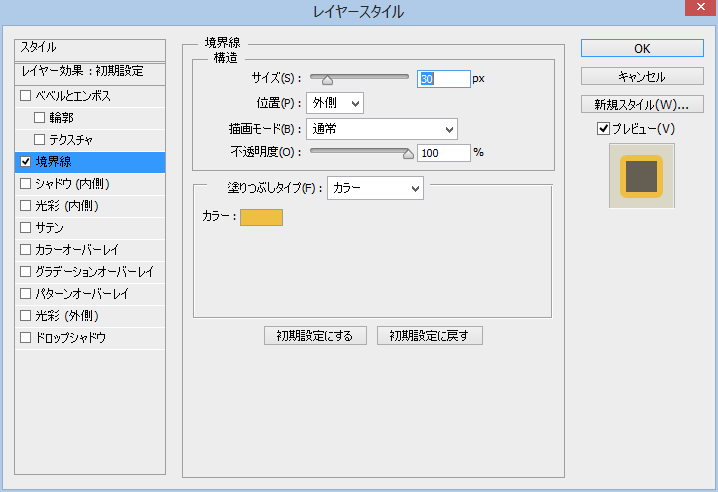This screenshot has height=492, width=718.
Task: Click the OK button
Action: point(642,48)
